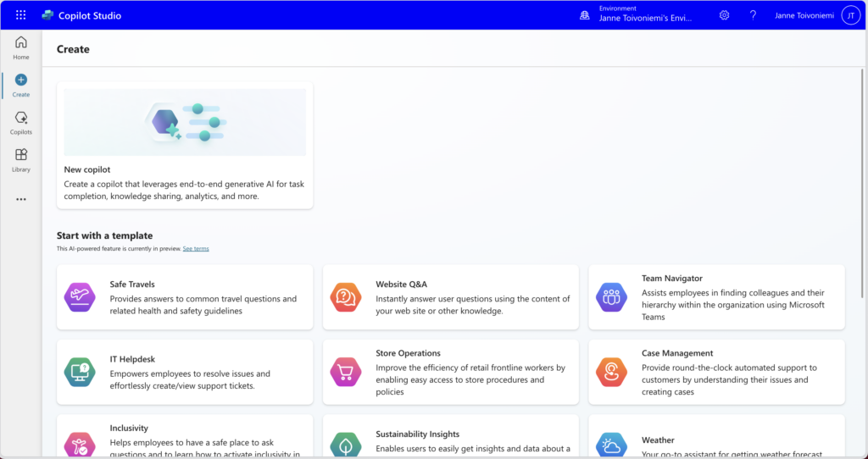Open the environment picker in header
This screenshot has width=868, height=459.
[636, 15]
